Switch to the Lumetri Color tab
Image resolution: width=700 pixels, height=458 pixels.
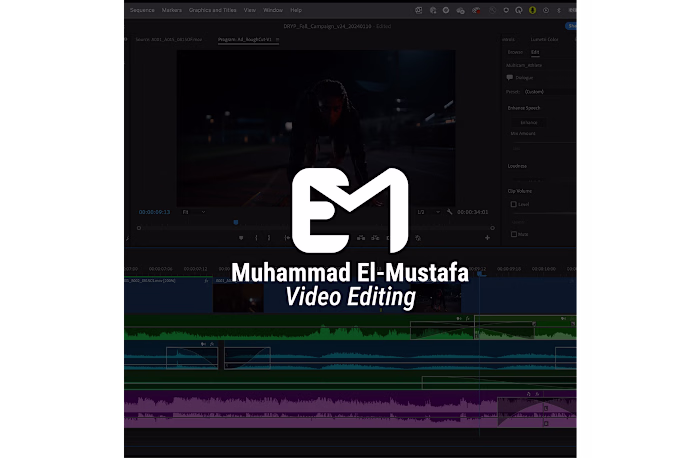[544, 39]
